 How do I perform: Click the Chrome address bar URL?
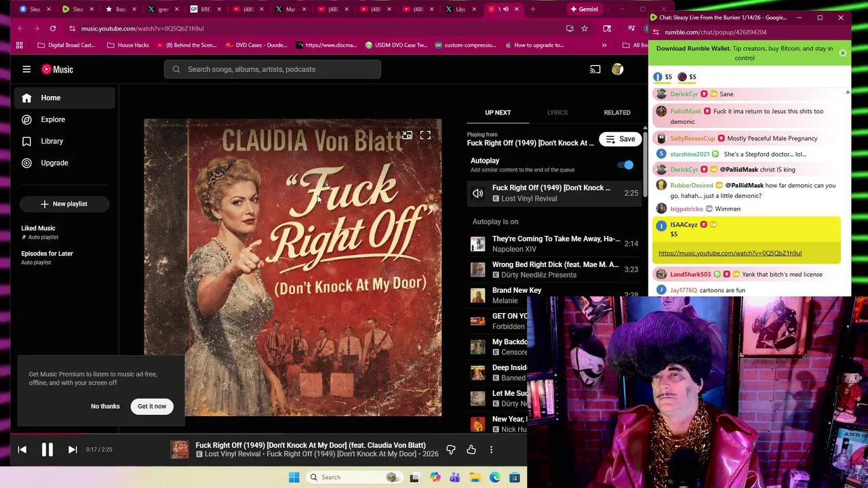pyautogui.click(x=142, y=28)
